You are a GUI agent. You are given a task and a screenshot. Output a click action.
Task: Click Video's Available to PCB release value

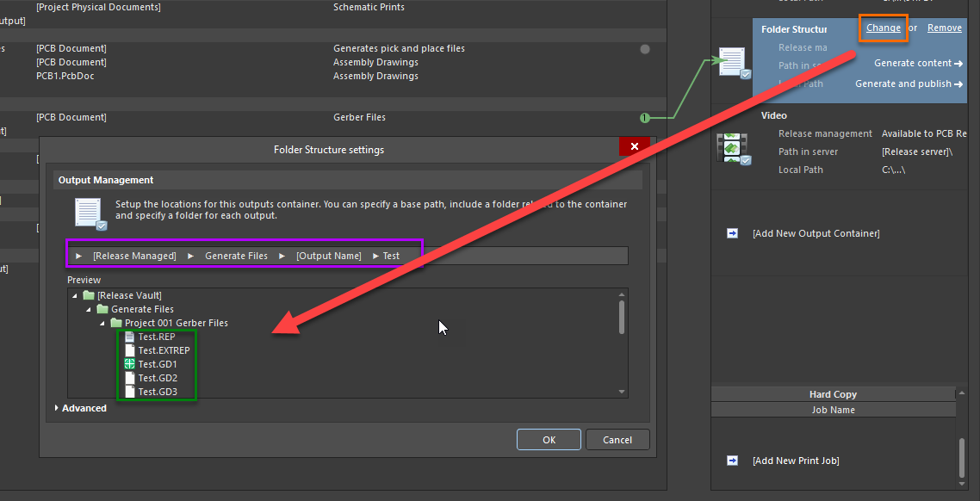pyautogui.click(x=924, y=133)
